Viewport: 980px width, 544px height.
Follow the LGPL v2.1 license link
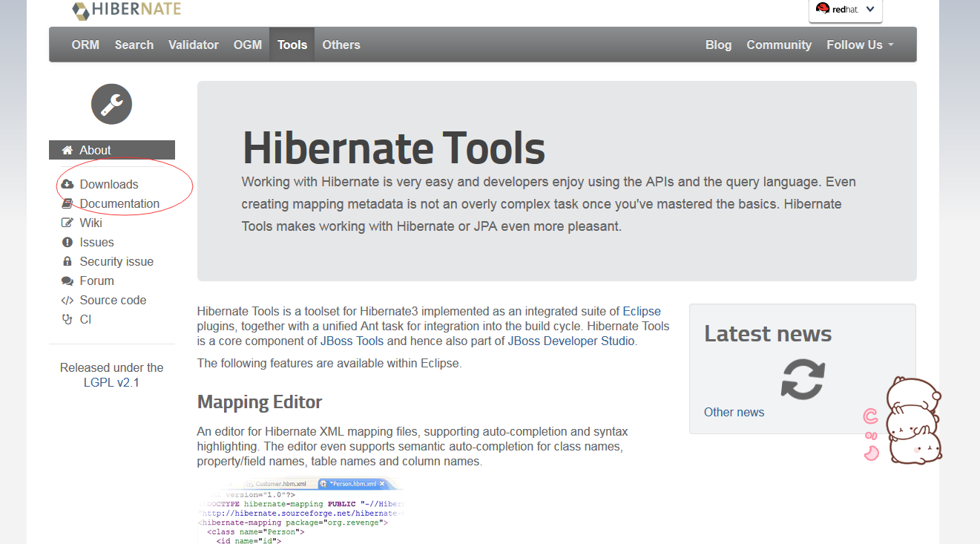pos(111,383)
